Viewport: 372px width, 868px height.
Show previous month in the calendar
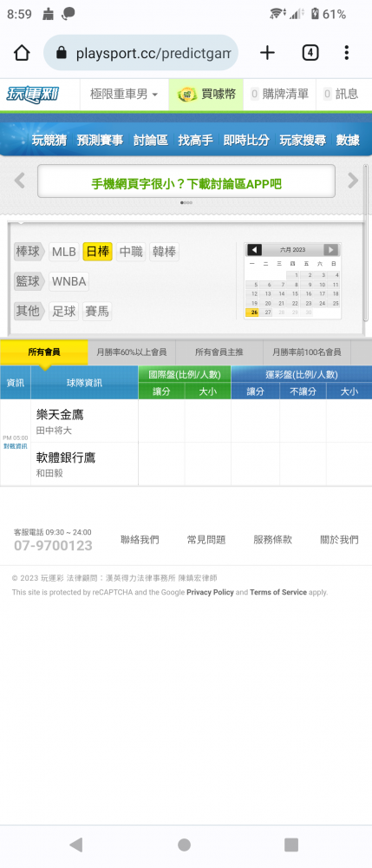(x=254, y=250)
